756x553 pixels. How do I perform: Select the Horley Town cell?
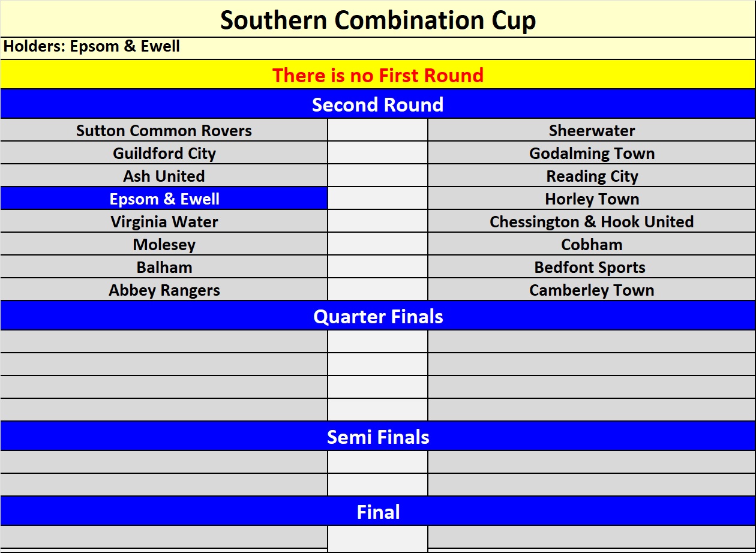(592, 199)
